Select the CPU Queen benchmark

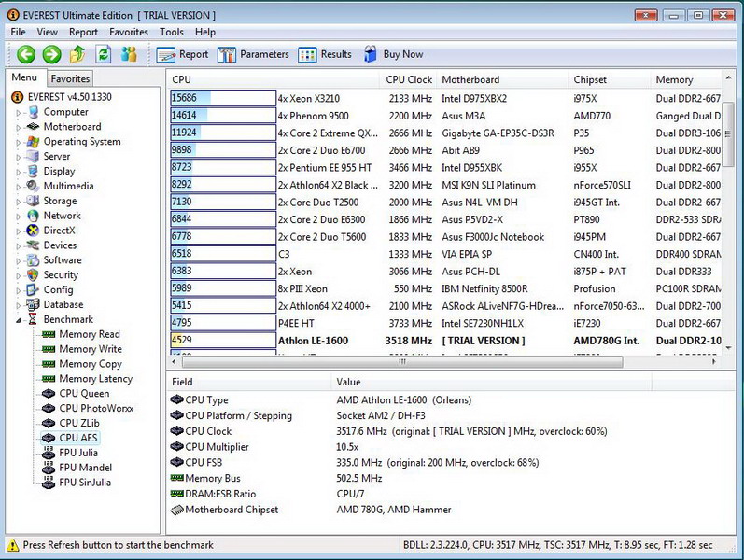pyautogui.click(x=84, y=394)
